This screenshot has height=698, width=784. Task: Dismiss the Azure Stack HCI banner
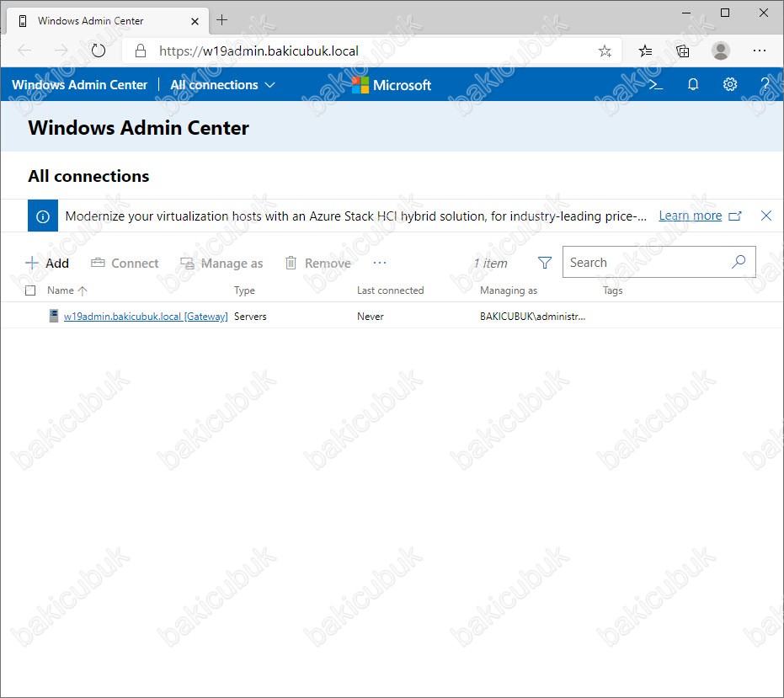[765, 216]
